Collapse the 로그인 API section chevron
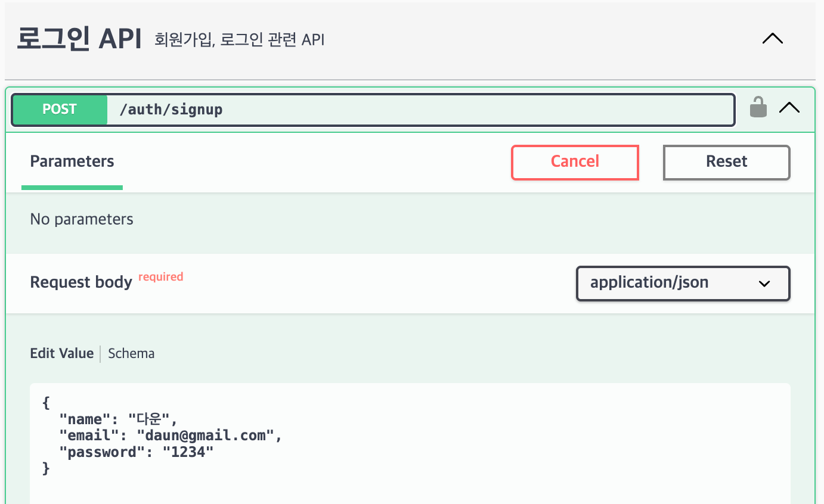The height and width of the screenshot is (504, 824). 773,39
